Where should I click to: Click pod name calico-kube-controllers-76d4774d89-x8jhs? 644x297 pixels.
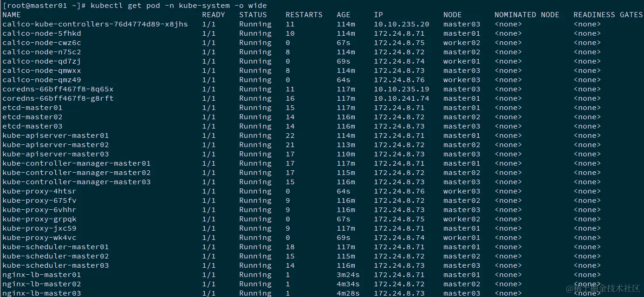pyautogui.click(x=95, y=24)
